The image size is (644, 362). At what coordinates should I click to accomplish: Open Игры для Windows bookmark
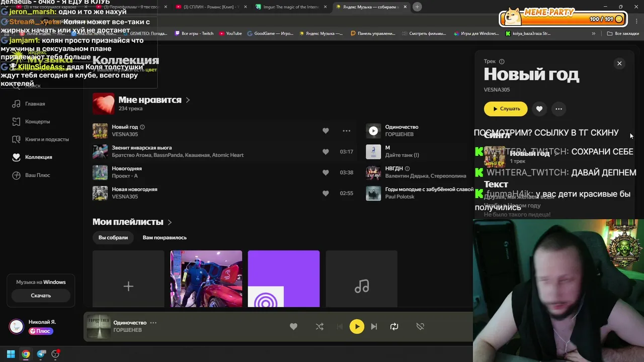tap(476, 34)
